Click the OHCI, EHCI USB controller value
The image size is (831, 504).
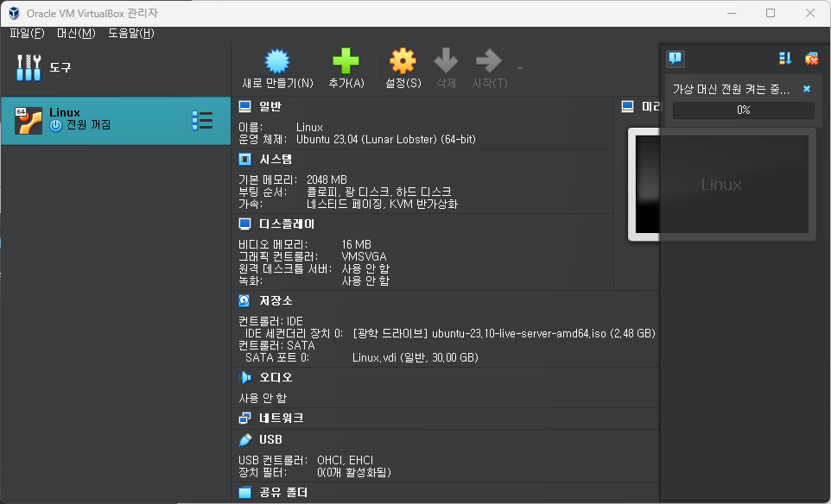pos(345,461)
